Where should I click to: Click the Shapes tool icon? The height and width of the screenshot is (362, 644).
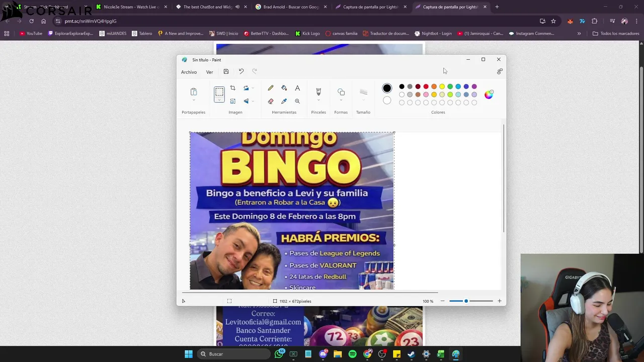[x=341, y=92]
